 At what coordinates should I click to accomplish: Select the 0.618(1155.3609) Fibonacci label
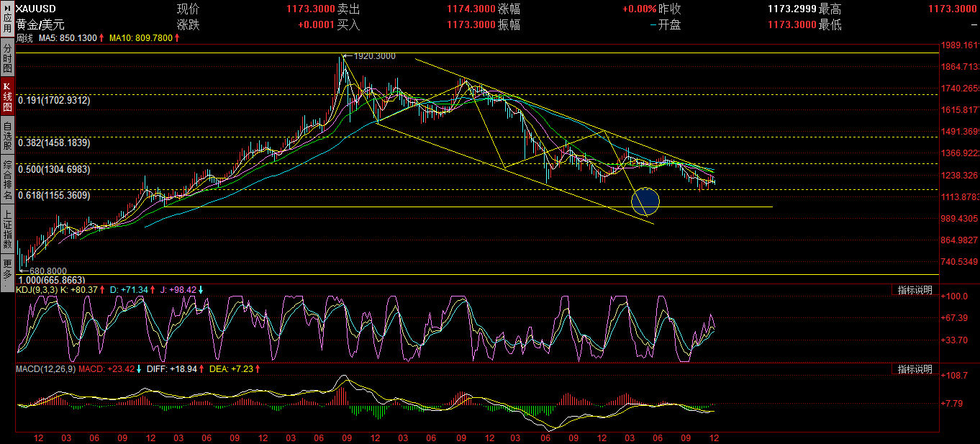click(x=55, y=195)
